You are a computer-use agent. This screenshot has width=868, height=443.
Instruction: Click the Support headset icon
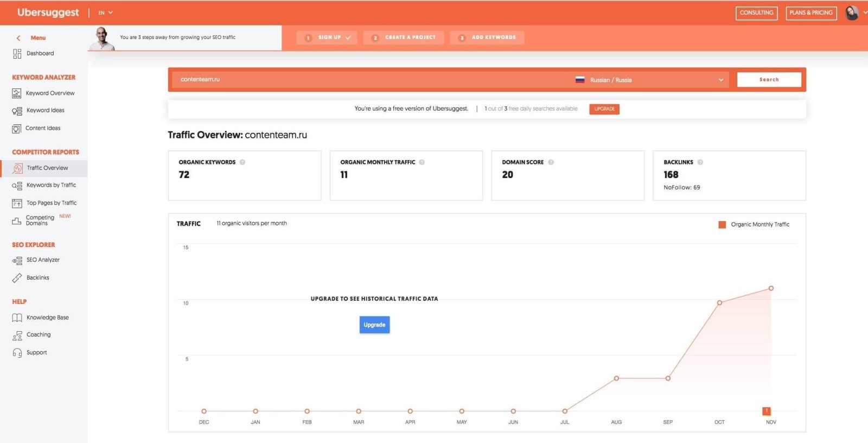coord(17,353)
